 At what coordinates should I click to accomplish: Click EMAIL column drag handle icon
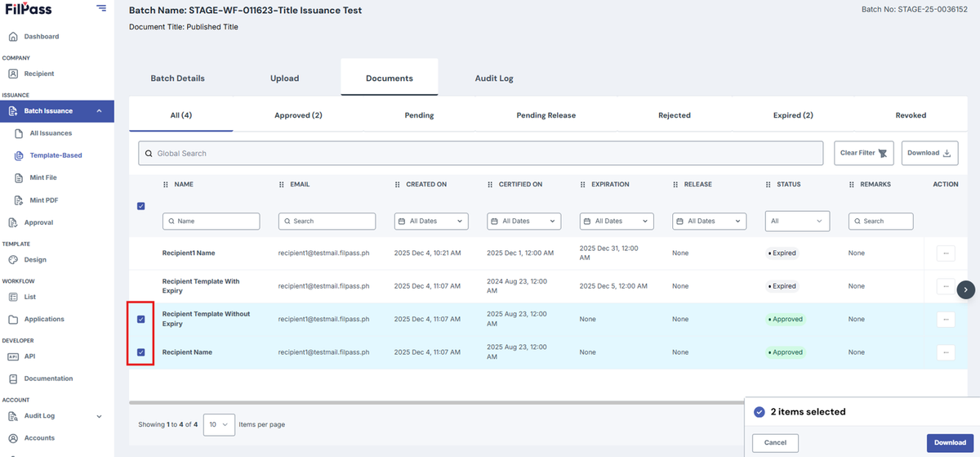coord(282,185)
